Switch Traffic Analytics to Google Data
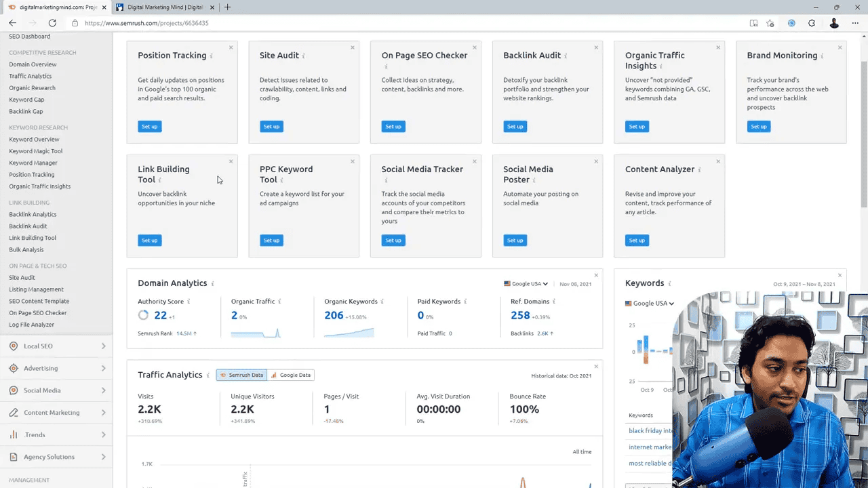The image size is (868, 488). [291, 375]
